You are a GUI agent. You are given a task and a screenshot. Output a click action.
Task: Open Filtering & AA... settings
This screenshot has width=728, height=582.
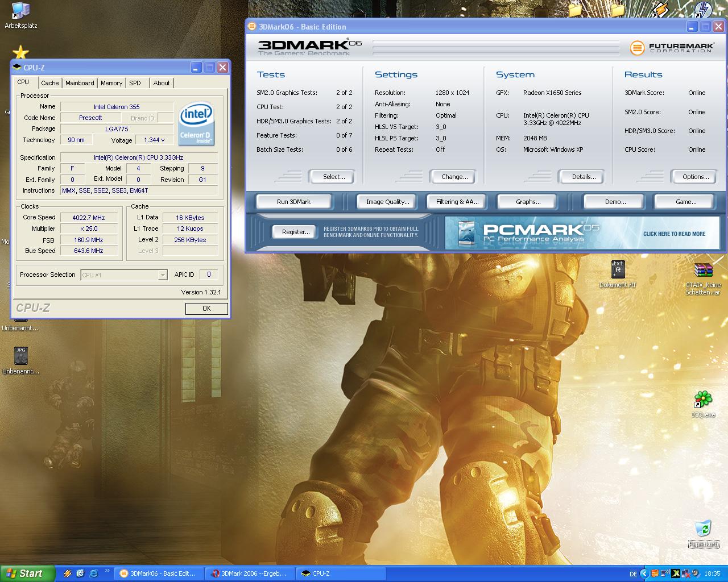[x=457, y=202]
